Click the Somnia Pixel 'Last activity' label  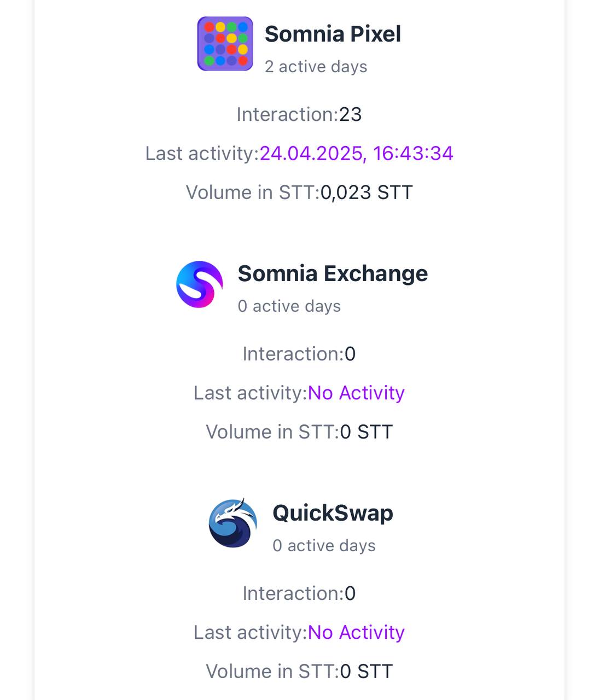202,153
